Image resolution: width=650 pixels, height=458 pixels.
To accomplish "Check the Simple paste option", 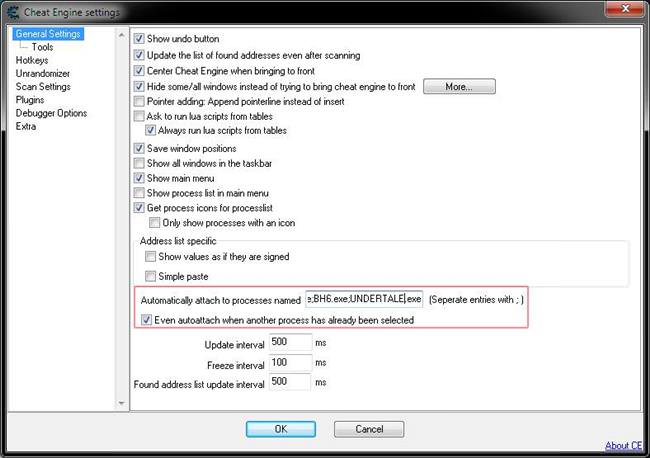I will click(150, 276).
